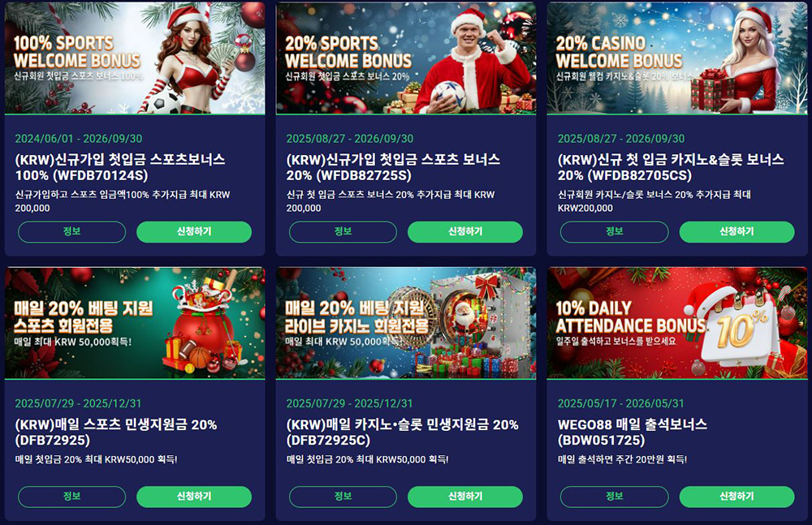Click 정보 button under 100% sports welcome bonus
Screen dimensions: 812x525
tap(72, 232)
